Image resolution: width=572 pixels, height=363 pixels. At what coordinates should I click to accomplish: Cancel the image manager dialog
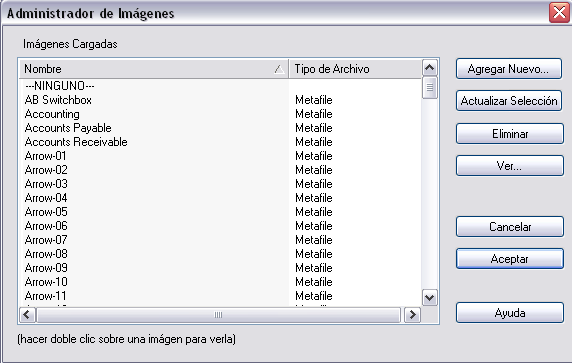click(510, 227)
